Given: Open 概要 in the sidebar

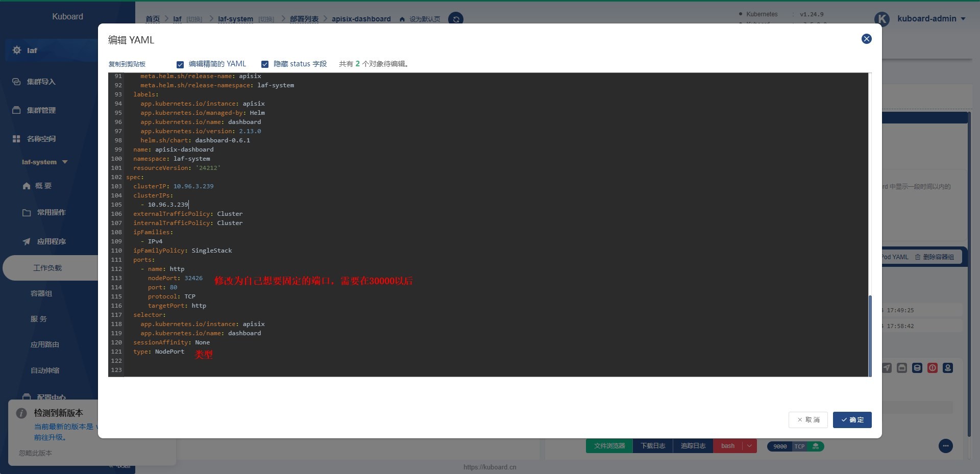Looking at the screenshot, I should coord(43,186).
